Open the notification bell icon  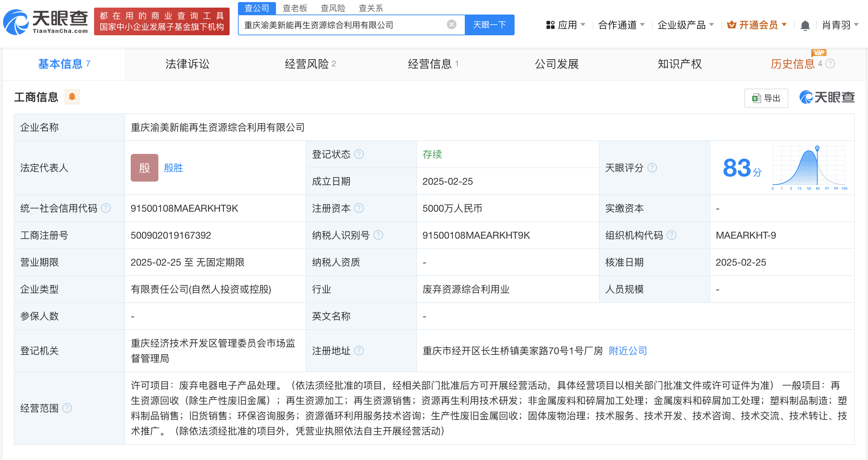805,25
